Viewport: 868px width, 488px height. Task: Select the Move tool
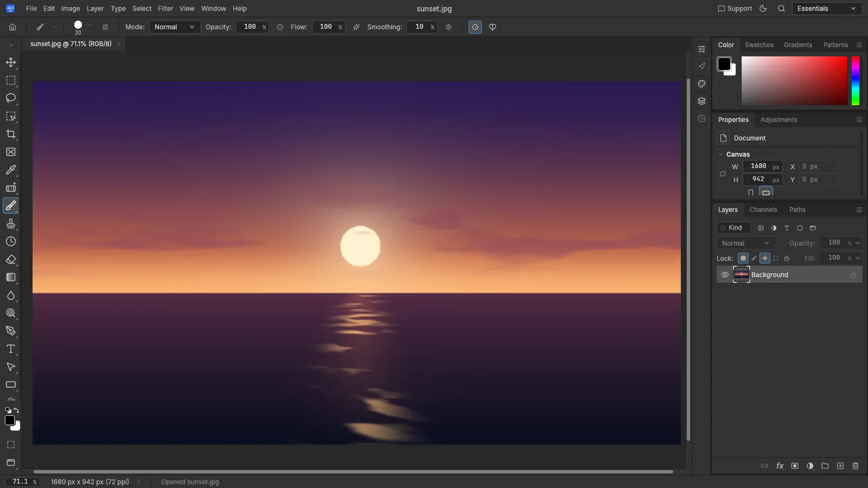pos(11,62)
